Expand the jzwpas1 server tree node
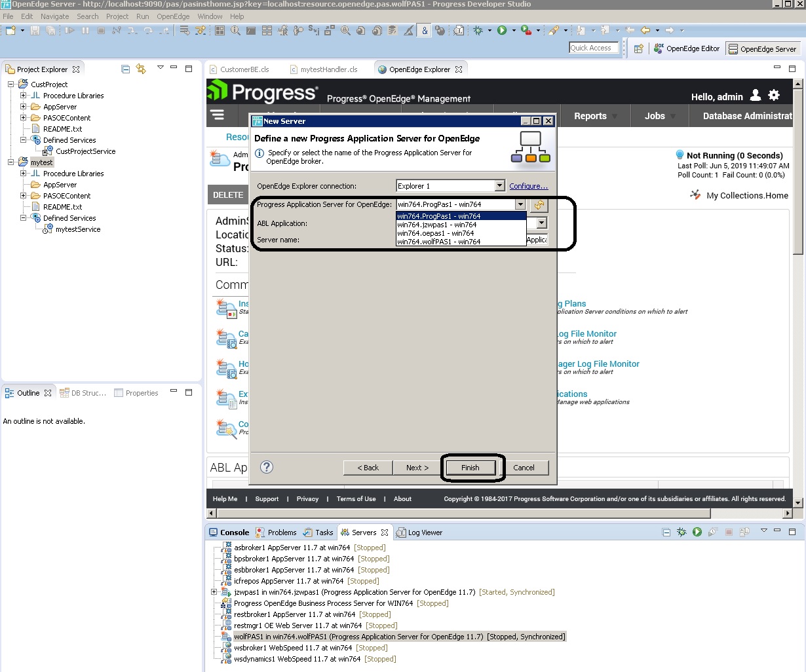 tap(214, 592)
